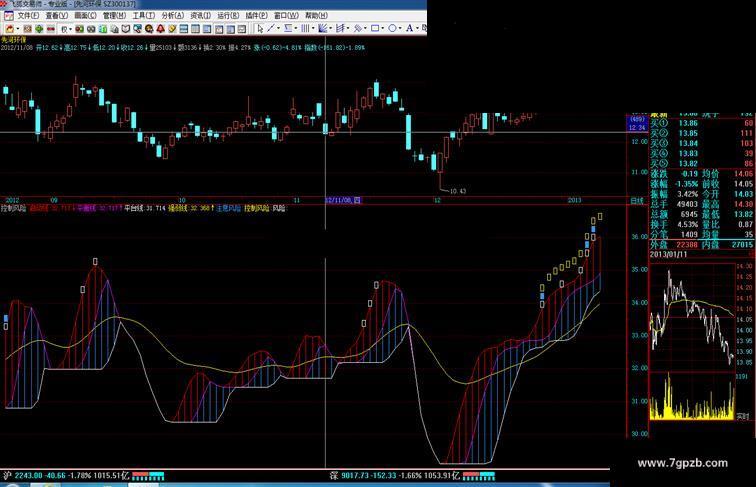Click the intraday mini price chart
This screenshot has height=487, width=756.
[x=692, y=316]
